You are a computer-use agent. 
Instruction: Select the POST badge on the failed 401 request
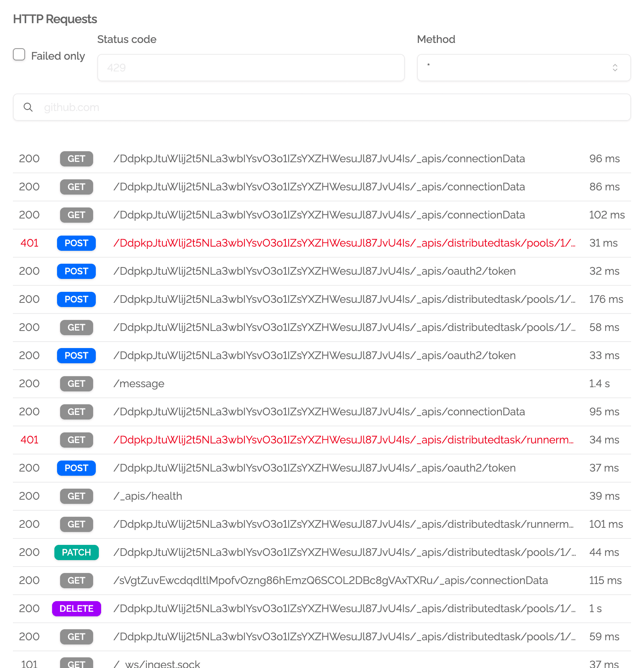[76, 243]
